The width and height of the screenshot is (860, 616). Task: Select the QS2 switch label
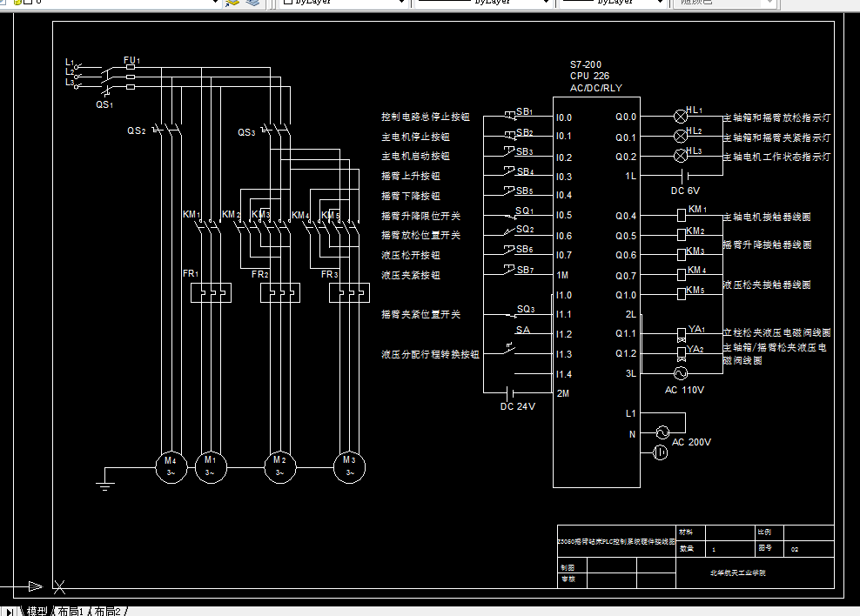point(137,131)
